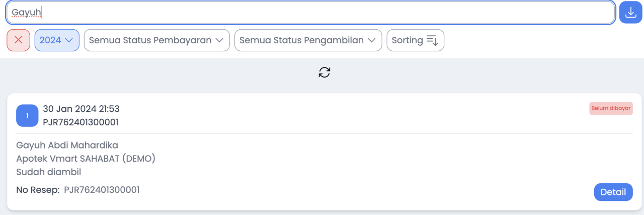Click the refresh arrows icon
The image size is (644, 215).
(x=325, y=73)
